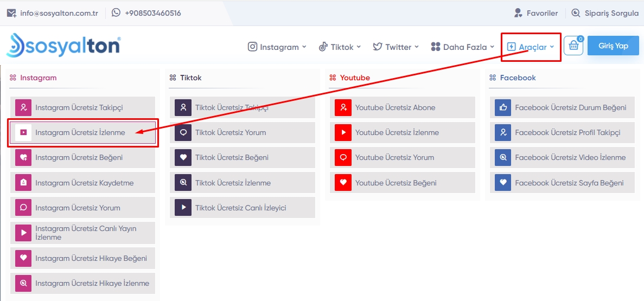Click the email envelope icon

coord(11,13)
